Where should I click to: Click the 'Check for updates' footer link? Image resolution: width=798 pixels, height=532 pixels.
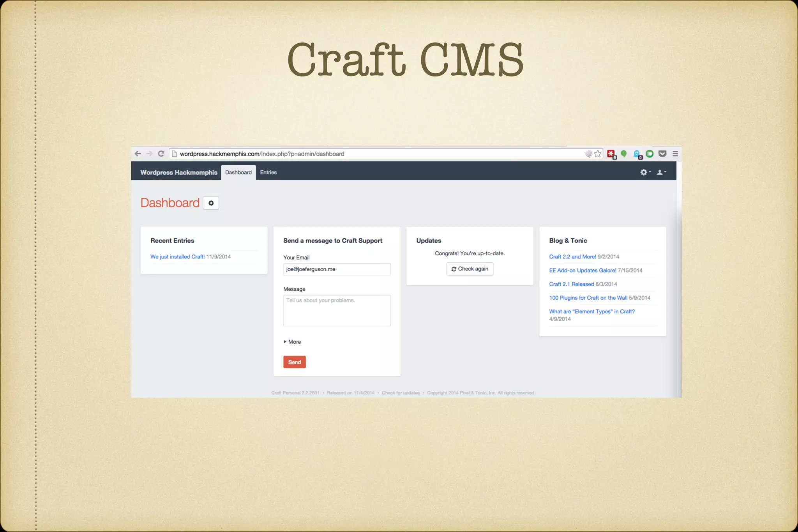[x=401, y=393]
